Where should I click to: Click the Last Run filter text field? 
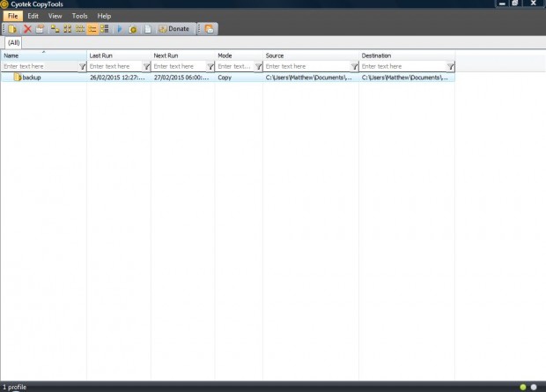(114, 66)
